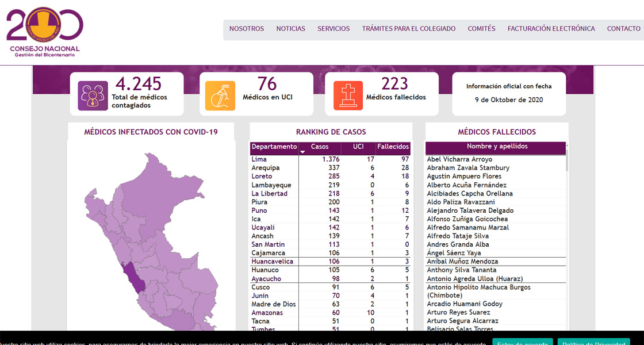Open the NOSOTROS menu

(x=247, y=29)
